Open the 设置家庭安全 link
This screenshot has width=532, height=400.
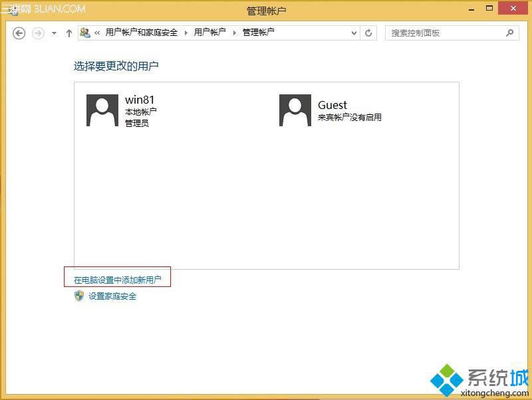112,296
